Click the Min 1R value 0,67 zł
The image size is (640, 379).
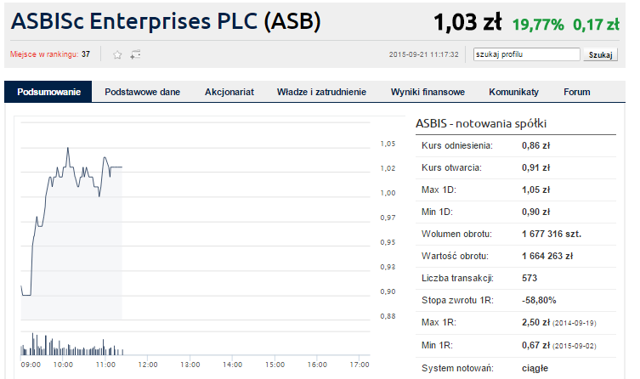[x=536, y=345]
